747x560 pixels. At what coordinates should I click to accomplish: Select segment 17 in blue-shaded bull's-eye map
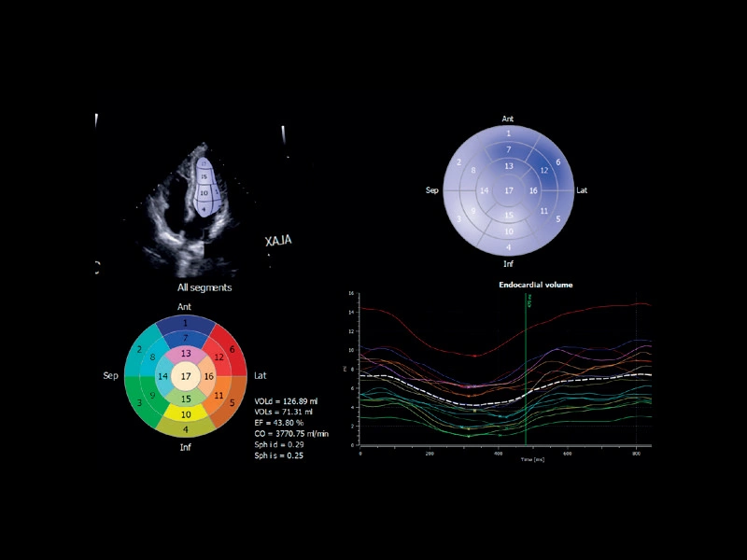(x=508, y=189)
